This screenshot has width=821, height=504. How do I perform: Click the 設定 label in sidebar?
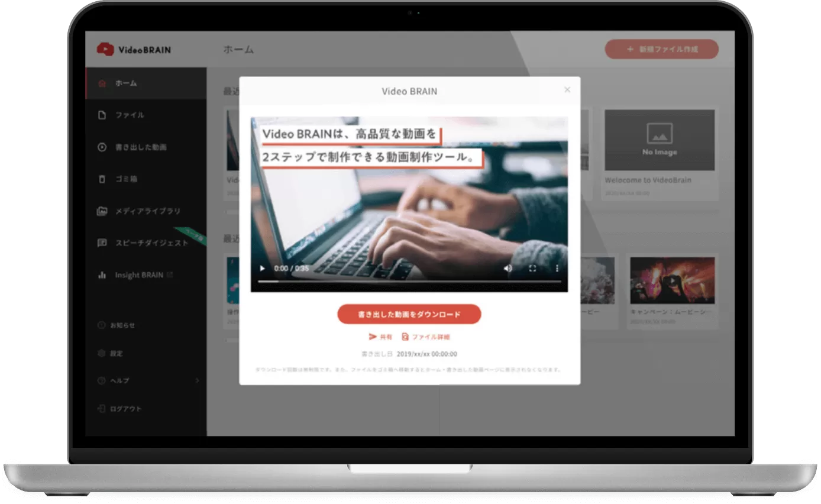click(x=117, y=353)
